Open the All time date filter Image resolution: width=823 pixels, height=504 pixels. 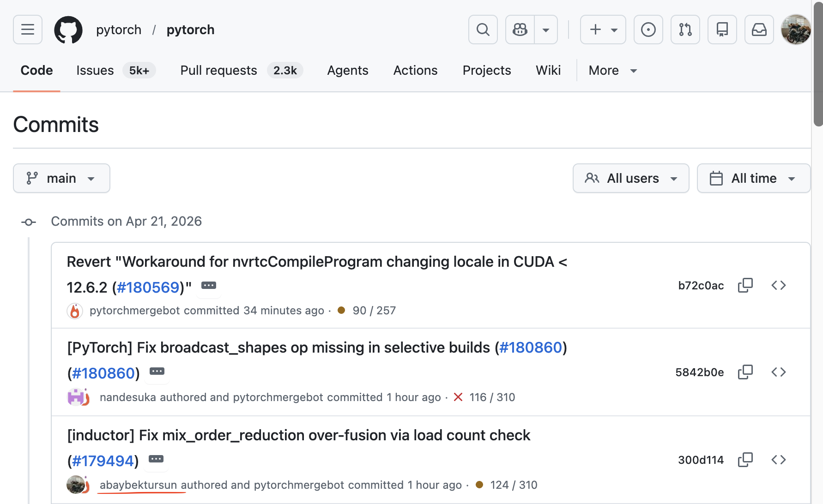[x=753, y=178]
